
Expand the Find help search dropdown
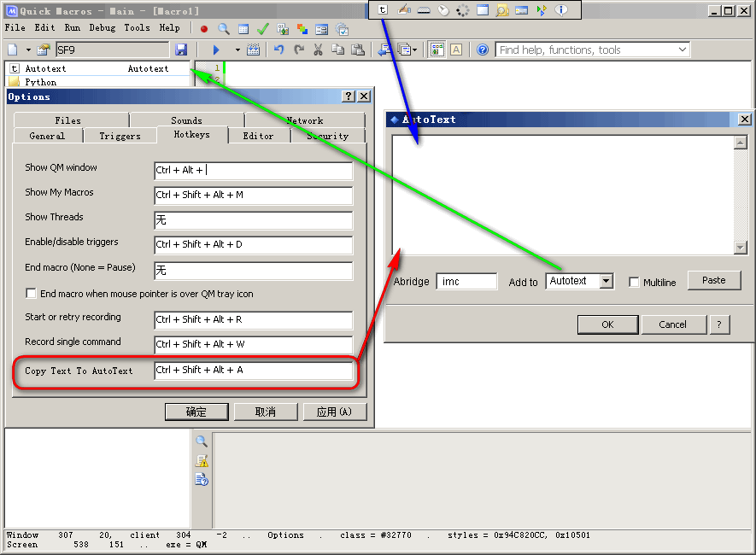pyautogui.click(x=682, y=50)
